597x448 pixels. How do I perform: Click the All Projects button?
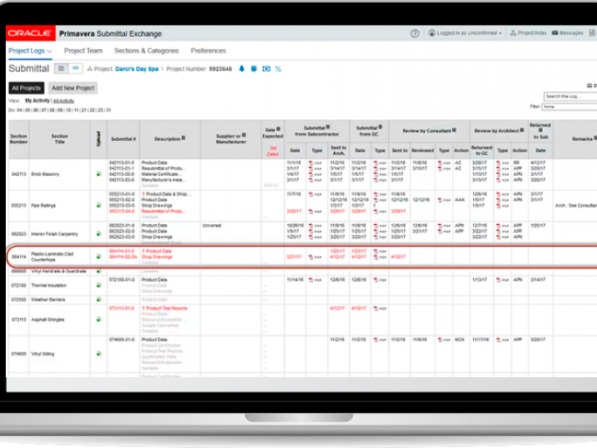pos(26,88)
